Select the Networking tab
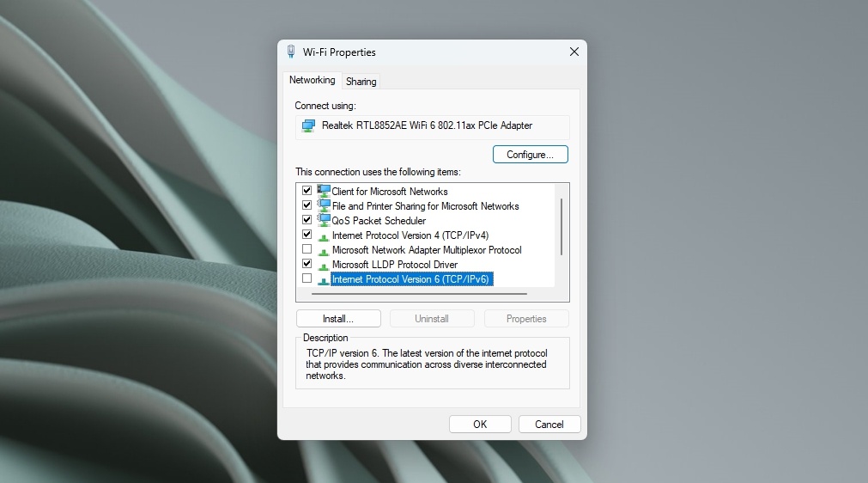The image size is (868, 483). click(x=313, y=80)
